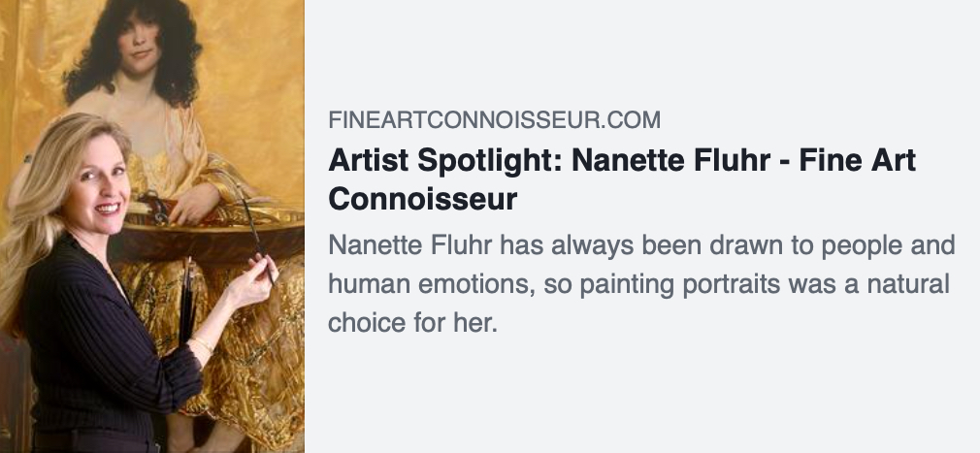Click the FINEARTCONNOISSEUR.COM domain label

click(x=494, y=121)
